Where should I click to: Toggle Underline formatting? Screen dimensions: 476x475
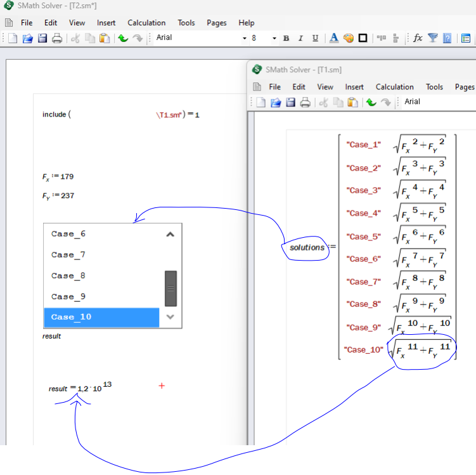click(x=315, y=38)
